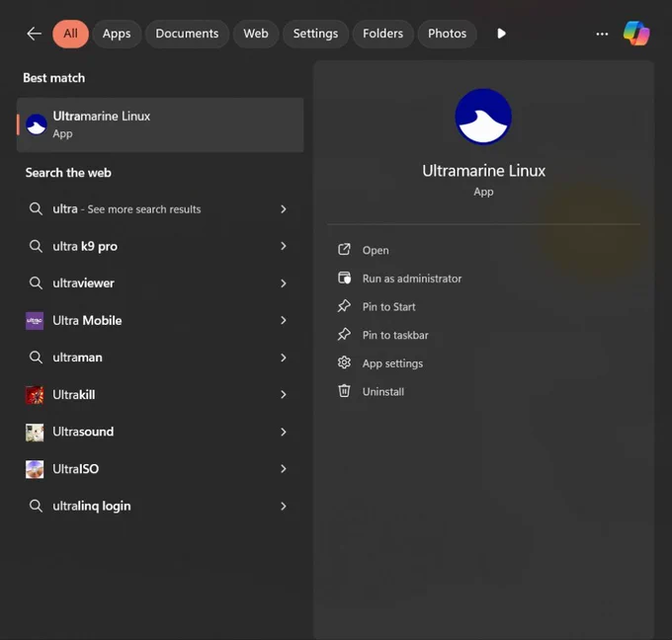
Task: Open the three-dots more options menu
Action: click(602, 34)
